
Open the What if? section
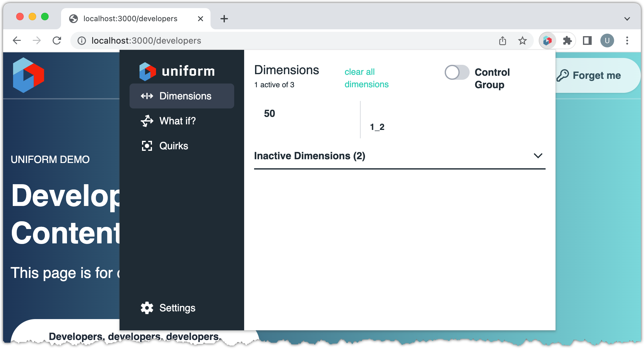coord(177,121)
